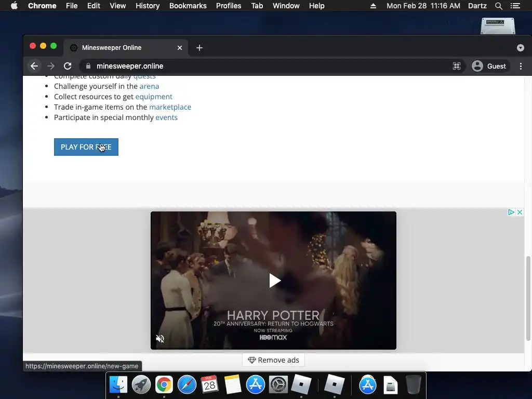Open the Roblox icon beside System Preferences
Image resolution: width=532 pixels, height=399 pixels.
301,385
